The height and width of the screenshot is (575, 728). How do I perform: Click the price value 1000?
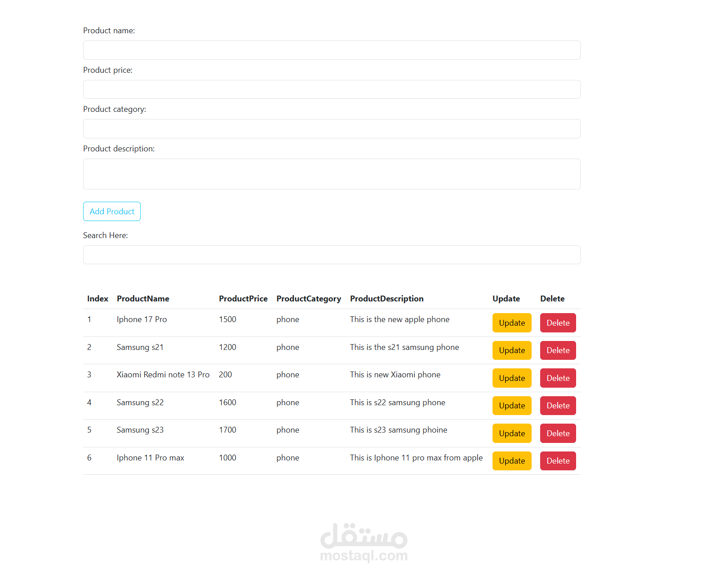pos(227,458)
